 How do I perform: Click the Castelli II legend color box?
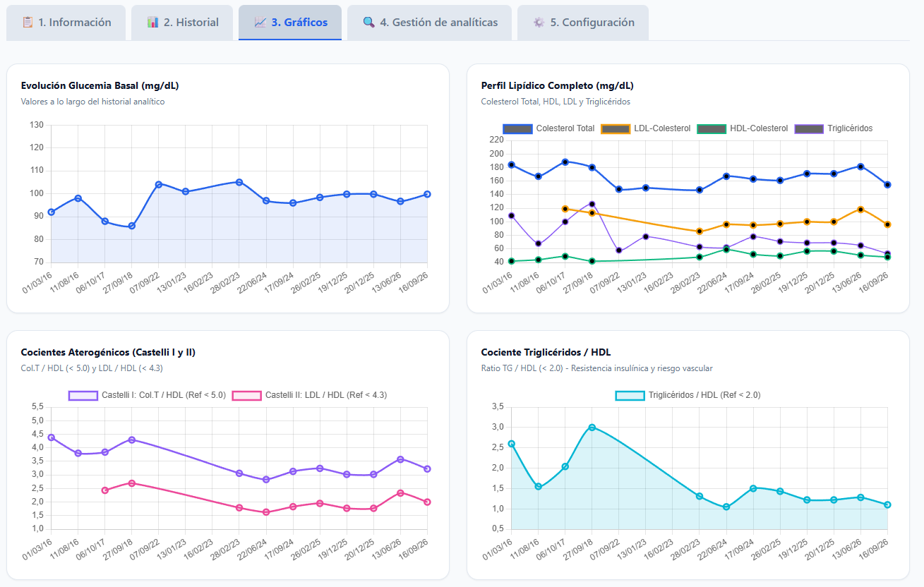(x=247, y=395)
